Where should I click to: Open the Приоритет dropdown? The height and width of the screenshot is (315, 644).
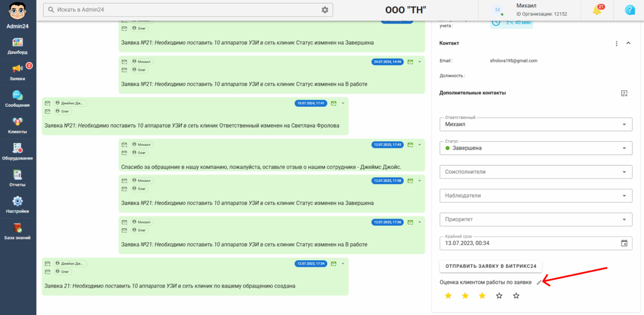click(536, 219)
